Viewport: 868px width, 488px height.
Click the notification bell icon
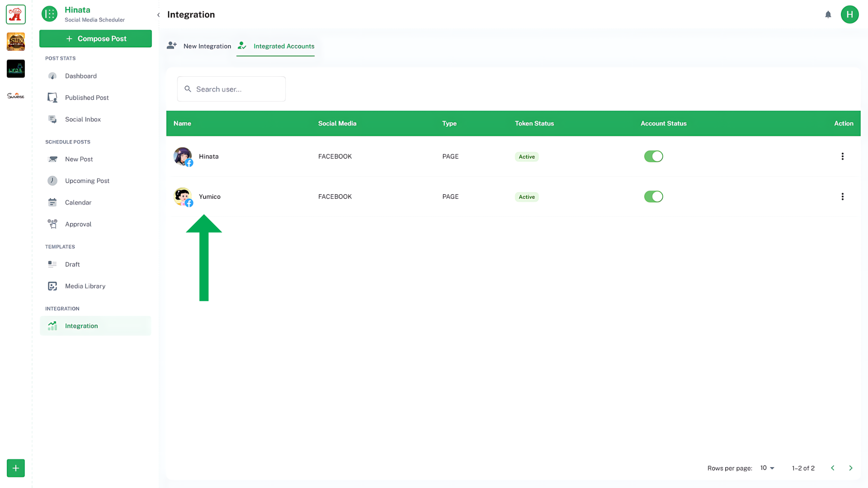[827, 14]
